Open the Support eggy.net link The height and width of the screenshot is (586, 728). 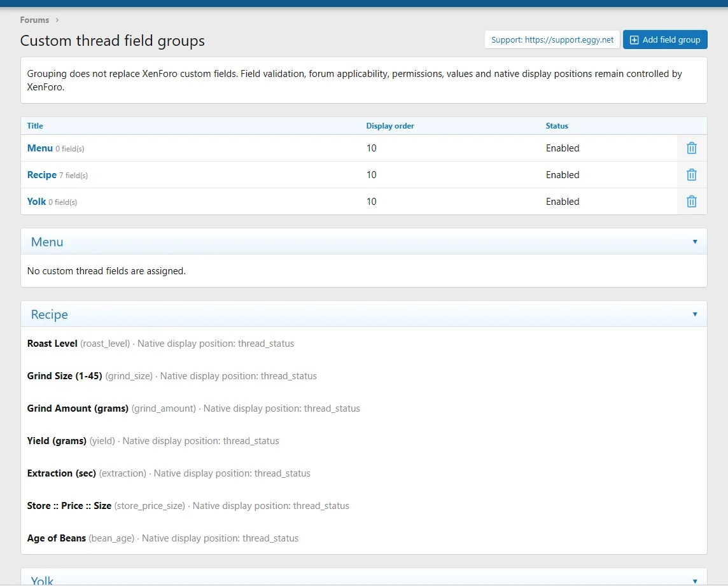coord(552,40)
